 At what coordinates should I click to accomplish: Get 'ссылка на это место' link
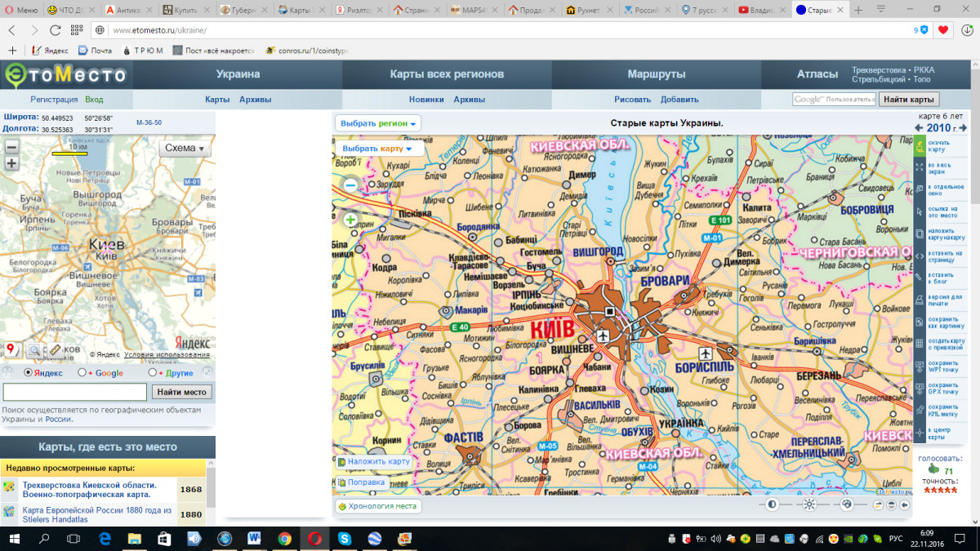pos(919,211)
